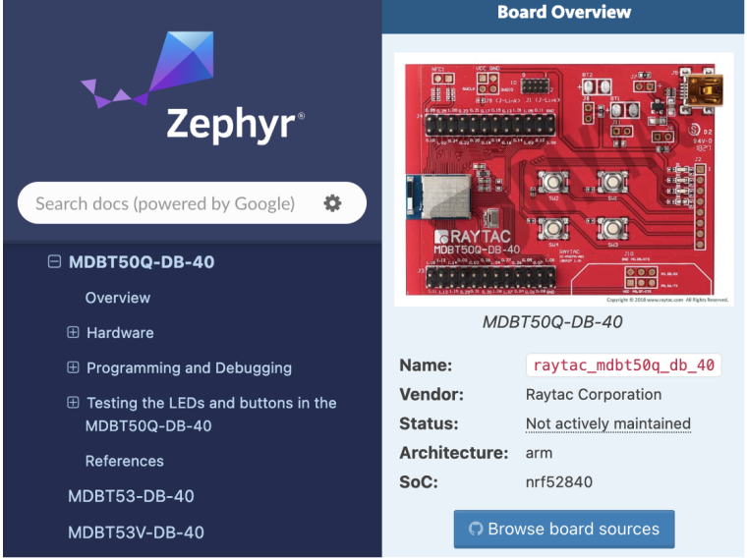Screen dimensions: 747x560
Task: Open the Overview page link
Action: click(x=118, y=298)
